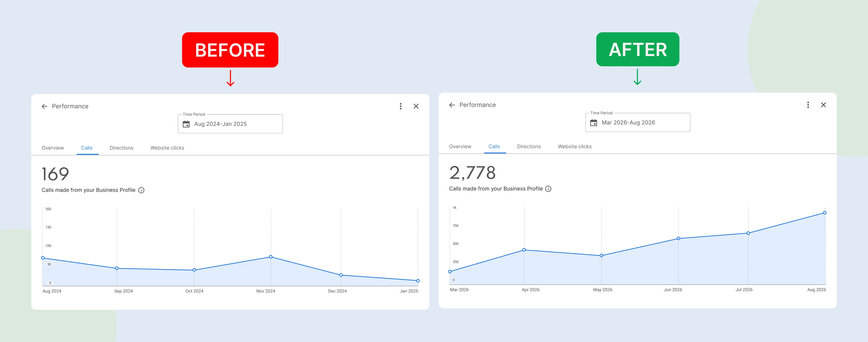Image resolution: width=868 pixels, height=342 pixels.
Task: Open the Aug 2024-Jan 2025 time period selector
Action: [x=230, y=124]
